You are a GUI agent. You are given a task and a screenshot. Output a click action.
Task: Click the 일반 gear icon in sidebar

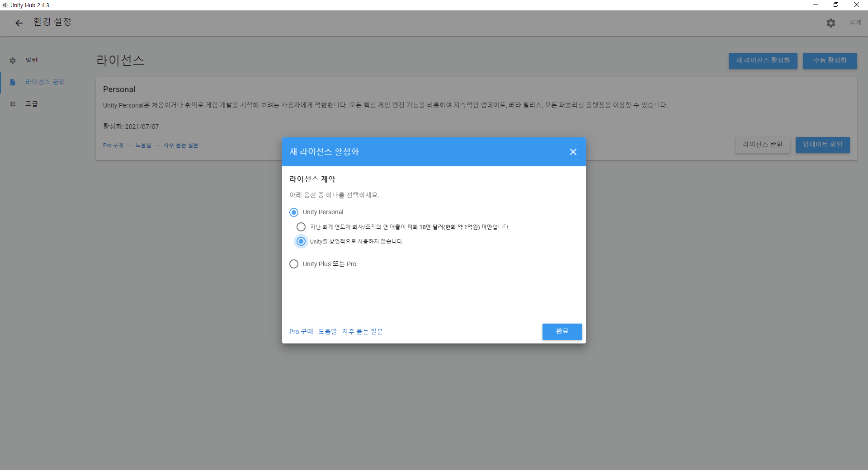coord(13,61)
